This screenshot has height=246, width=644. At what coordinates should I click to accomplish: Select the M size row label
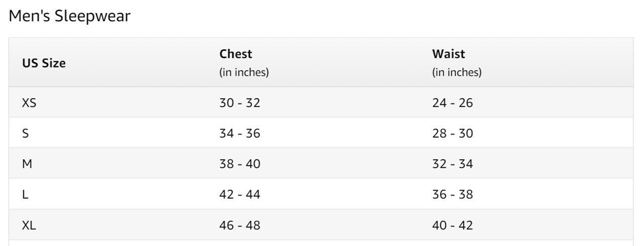27,164
